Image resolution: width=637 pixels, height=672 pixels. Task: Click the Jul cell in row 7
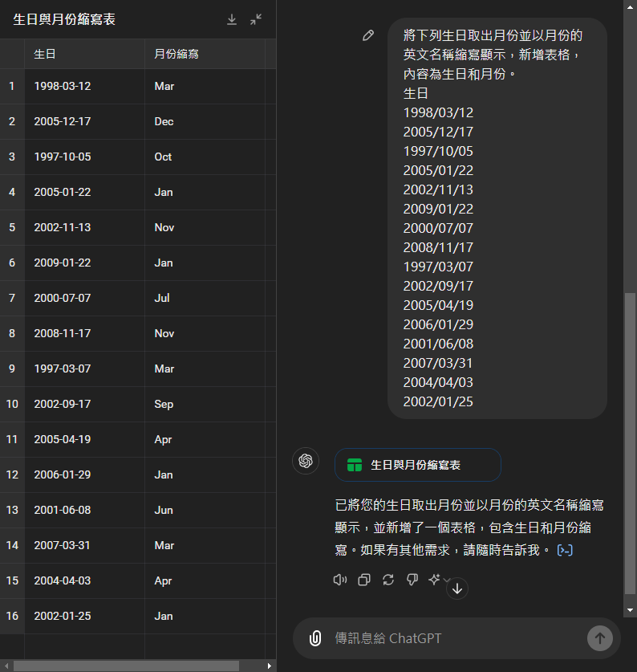(x=205, y=299)
